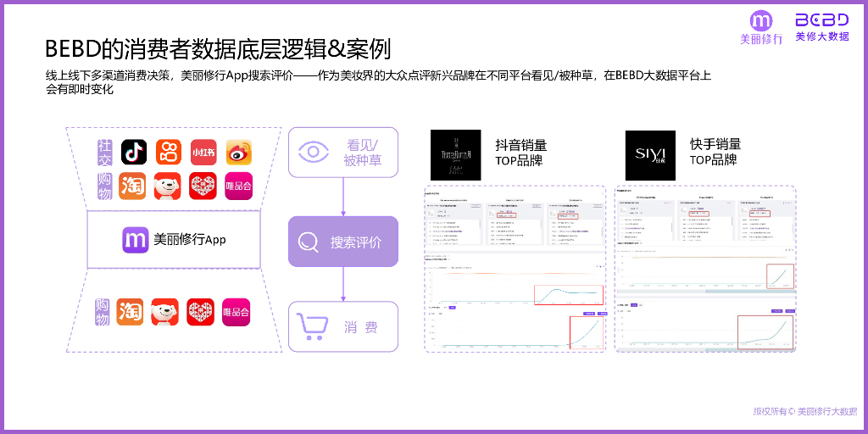Screen dimensions: 868x434
Task: Click the 购物 label beside upper Taobao icon
Action: pos(104,186)
